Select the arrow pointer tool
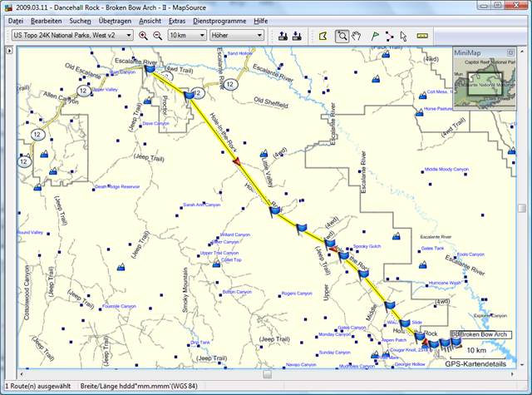This screenshot has width=532, height=395. pyautogui.click(x=404, y=36)
